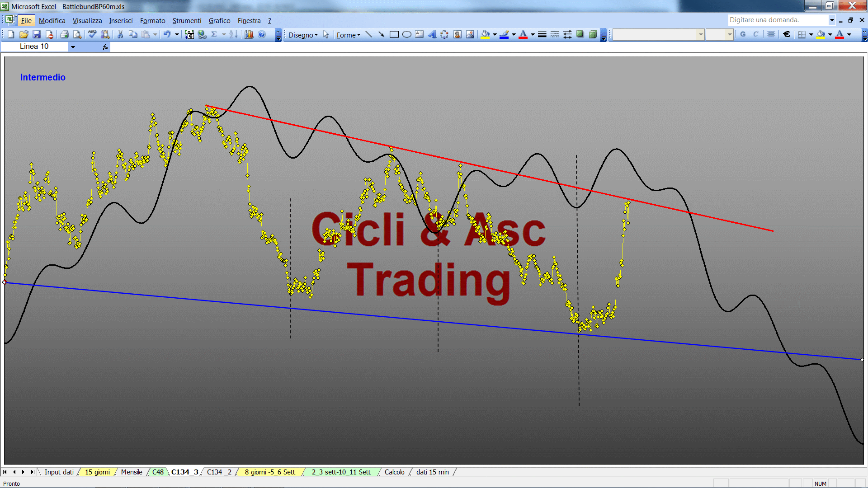Apply 3-D style
The image size is (868, 488).
[x=593, y=34]
